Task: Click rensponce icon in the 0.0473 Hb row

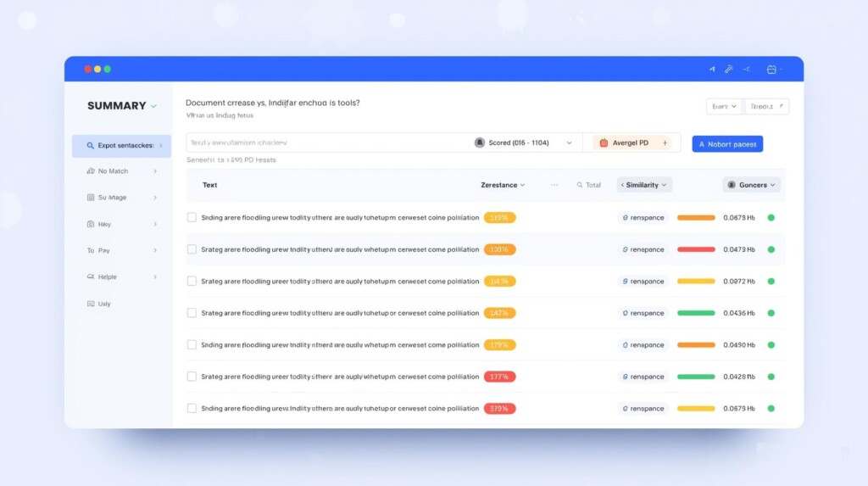Action: pos(625,249)
